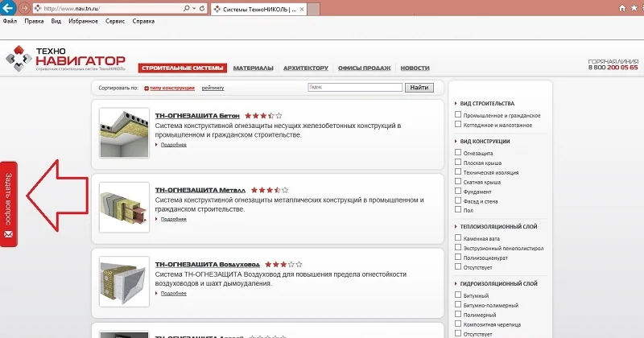The width and height of the screenshot is (644, 338).
Task: Open the Сервис menu
Action: tap(115, 21)
